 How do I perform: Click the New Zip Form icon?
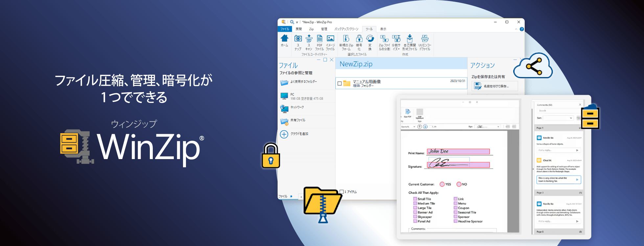(x=346, y=38)
